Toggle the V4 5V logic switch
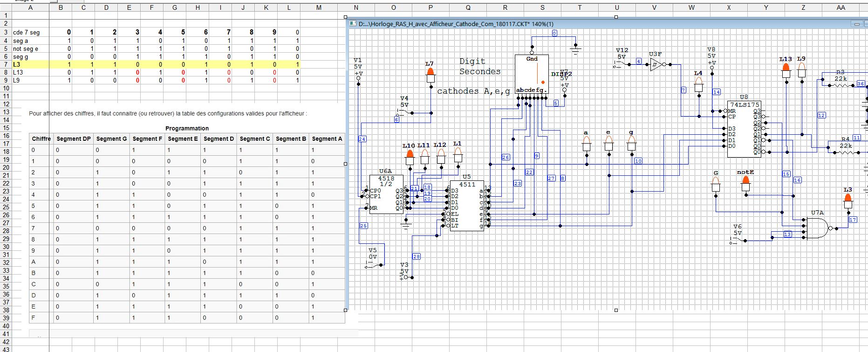 (404, 112)
